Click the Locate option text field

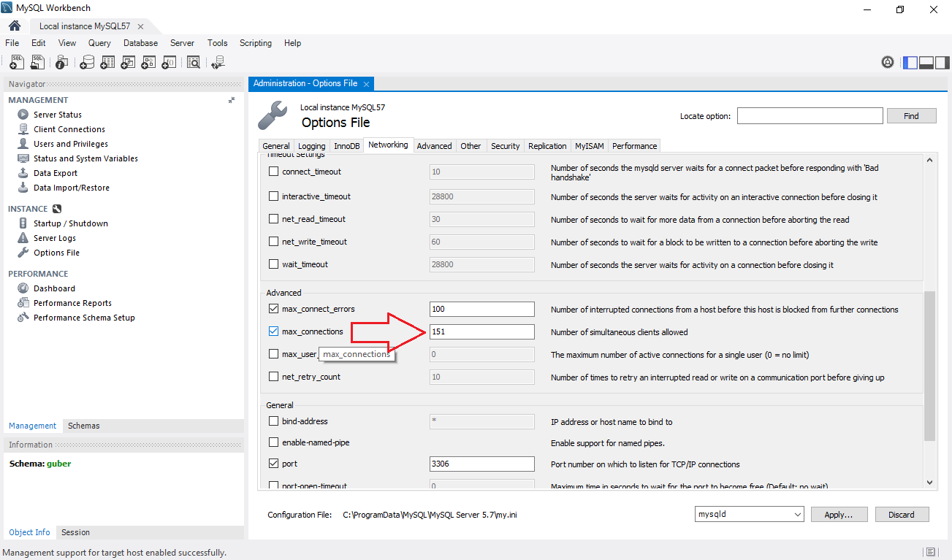pos(810,116)
